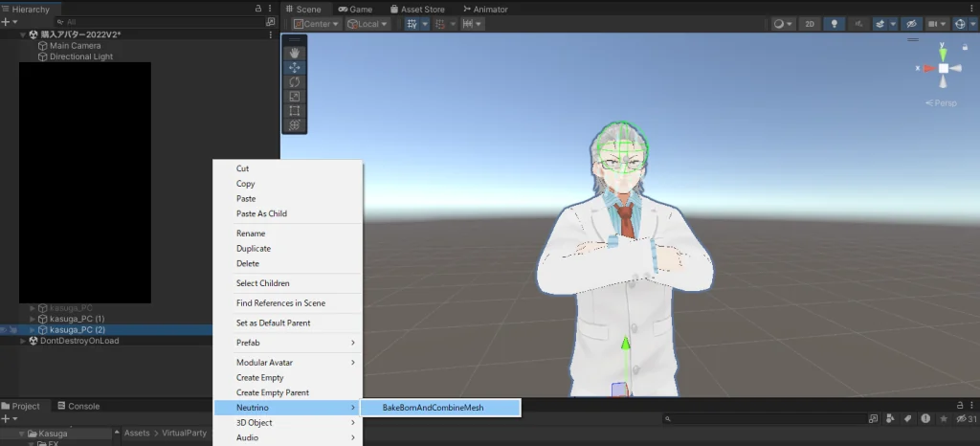
Task: Toggle visibility eye of kasuga_PC (2)
Action: pos(4,330)
